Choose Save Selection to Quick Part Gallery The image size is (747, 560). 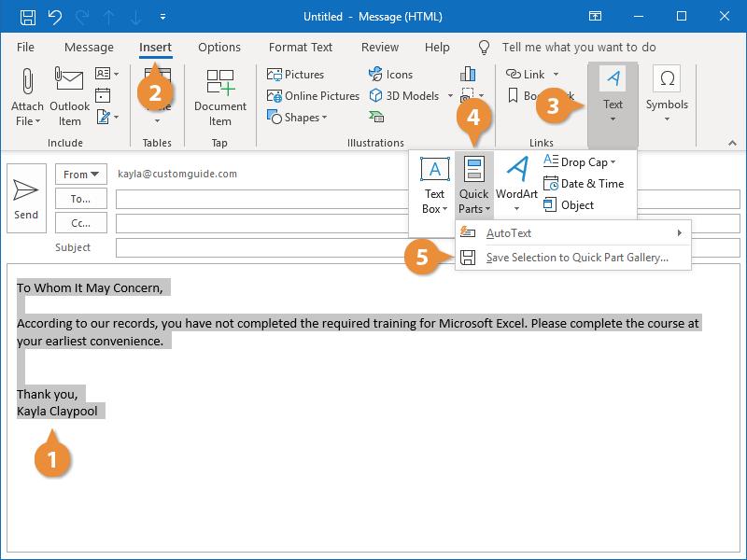pos(576,258)
